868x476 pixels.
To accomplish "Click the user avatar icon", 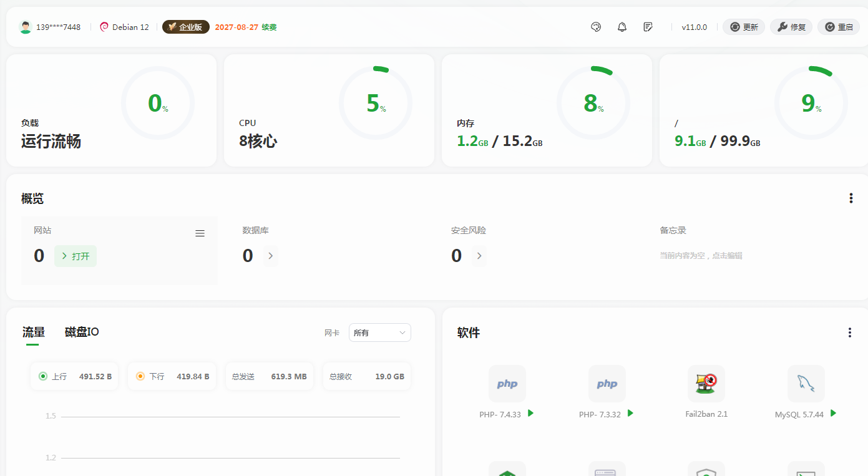I will click(26, 27).
